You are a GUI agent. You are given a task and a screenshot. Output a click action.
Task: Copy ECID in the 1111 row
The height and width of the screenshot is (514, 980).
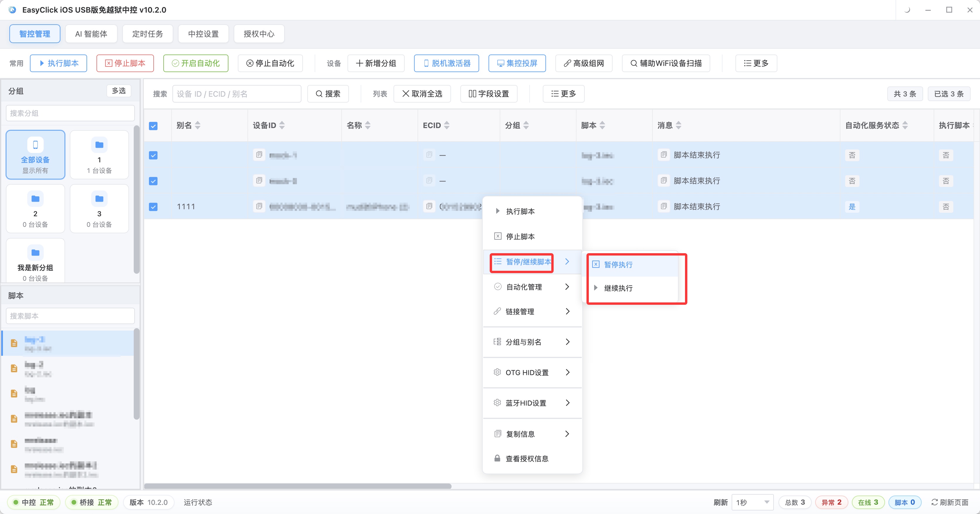(x=429, y=206)
